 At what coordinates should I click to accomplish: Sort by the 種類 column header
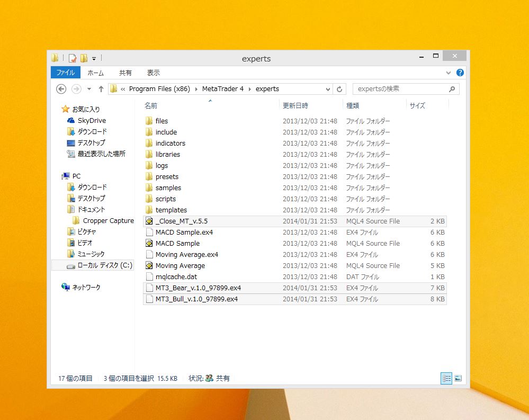click(353, 105)
